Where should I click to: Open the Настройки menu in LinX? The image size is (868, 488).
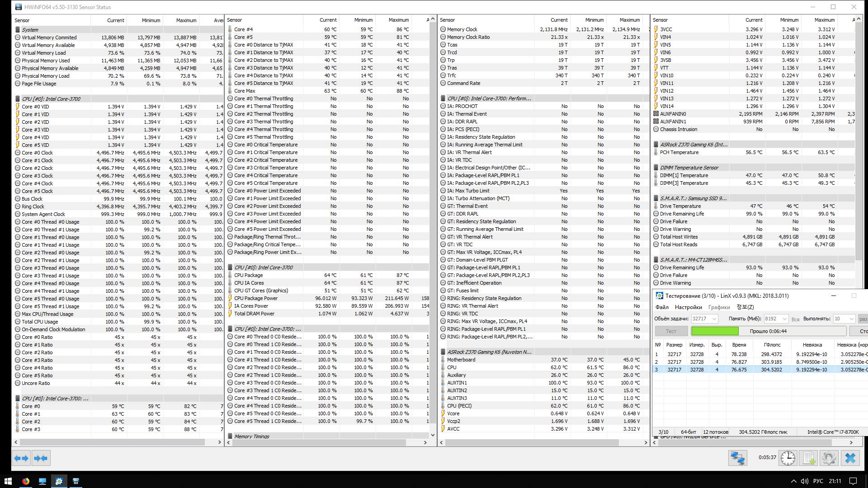tap(689, 307)
